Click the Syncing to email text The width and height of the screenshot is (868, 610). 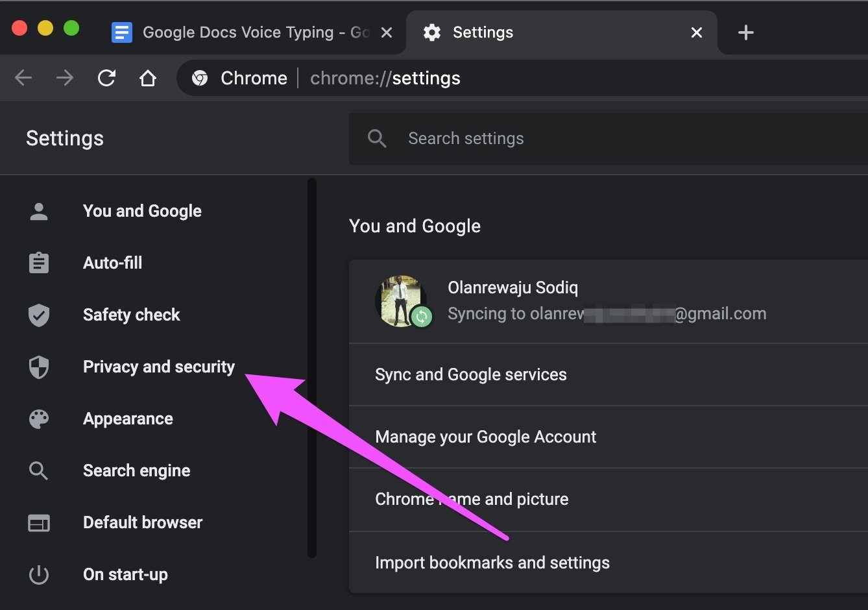point(607,313)
